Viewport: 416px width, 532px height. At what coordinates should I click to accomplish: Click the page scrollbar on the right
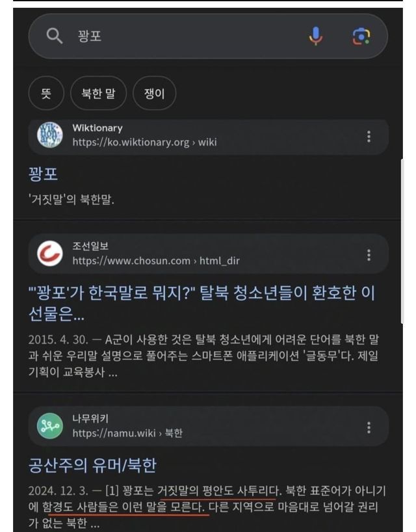click(x=402, y=241)
